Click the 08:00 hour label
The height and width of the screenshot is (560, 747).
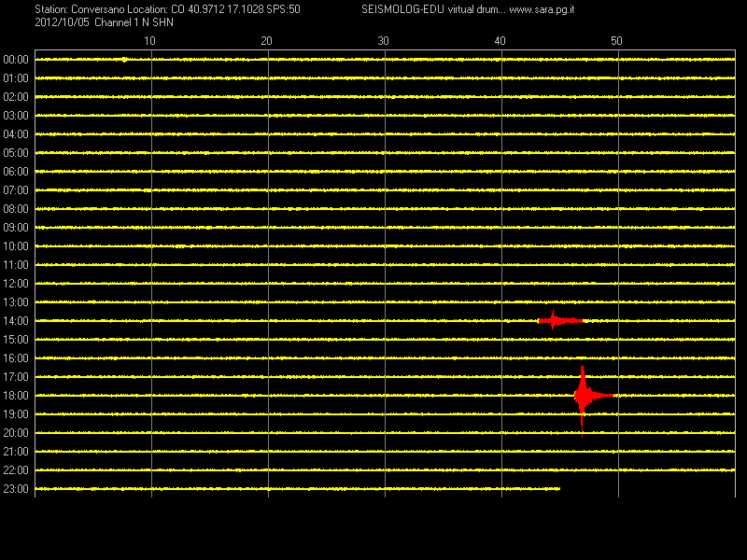[16, 208]
